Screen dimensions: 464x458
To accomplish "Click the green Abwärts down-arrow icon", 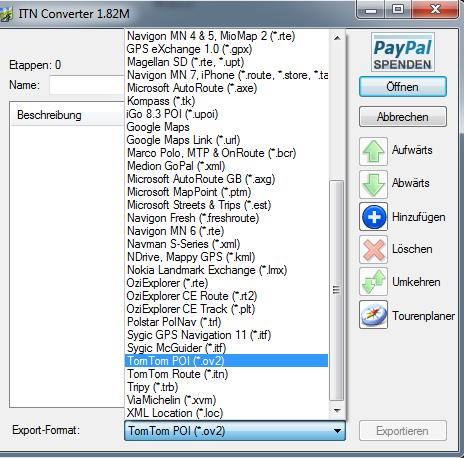I will (x=373, y=184).
